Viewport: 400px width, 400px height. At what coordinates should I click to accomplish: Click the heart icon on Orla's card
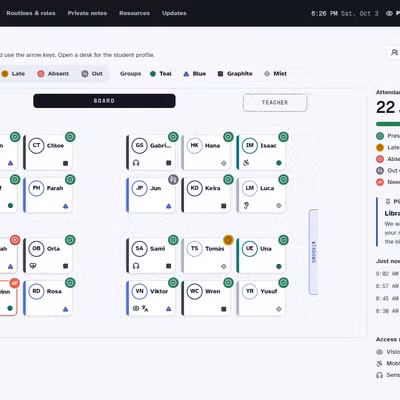33,266
